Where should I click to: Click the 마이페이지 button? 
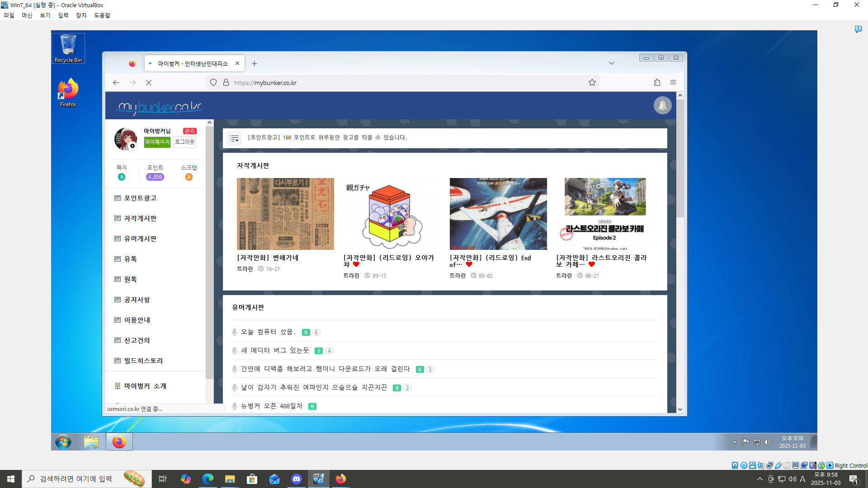pos(157,142)
